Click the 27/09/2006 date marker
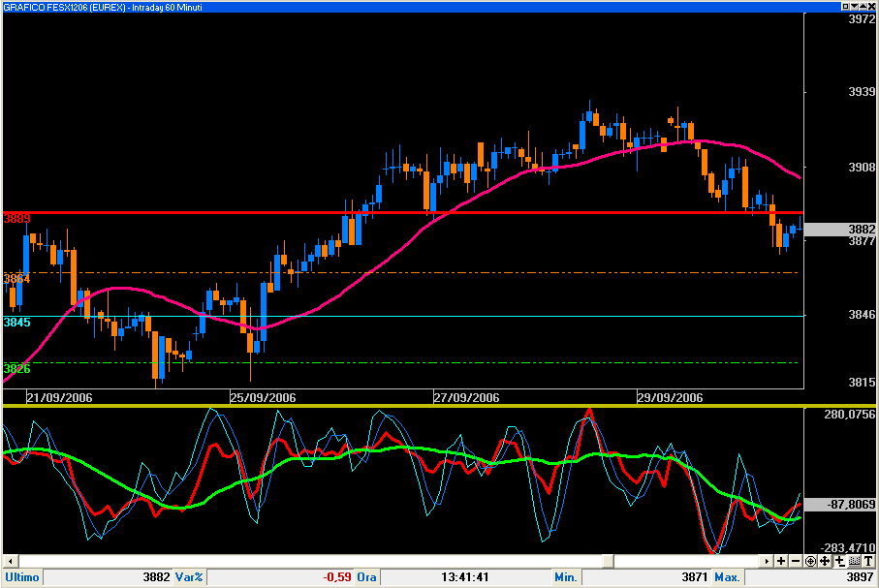 click(x=466, y=397)
